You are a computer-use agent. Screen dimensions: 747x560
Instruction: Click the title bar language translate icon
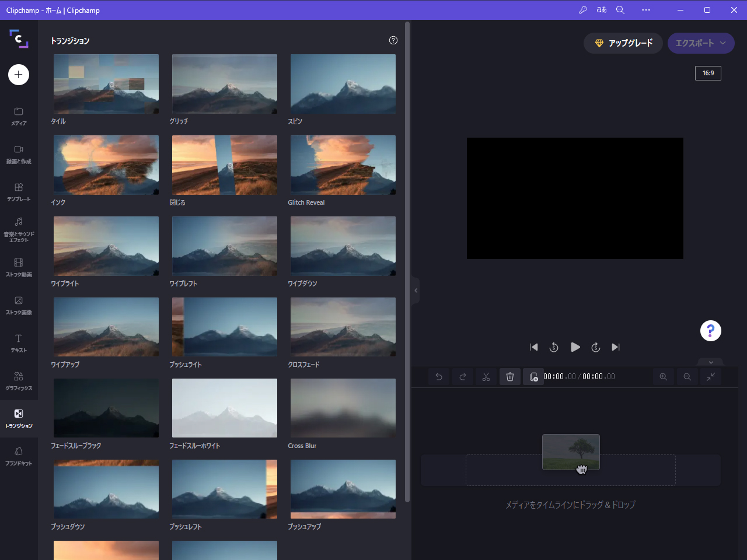point(602,10)
